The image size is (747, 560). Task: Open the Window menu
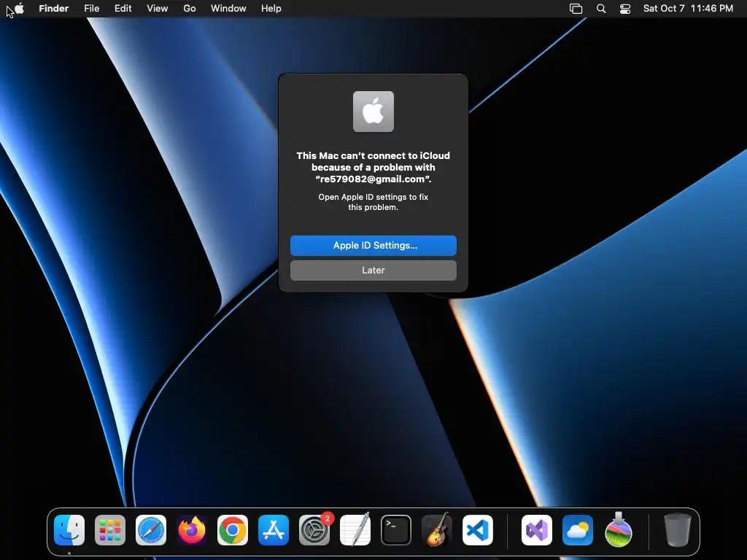tap(228, 9)
